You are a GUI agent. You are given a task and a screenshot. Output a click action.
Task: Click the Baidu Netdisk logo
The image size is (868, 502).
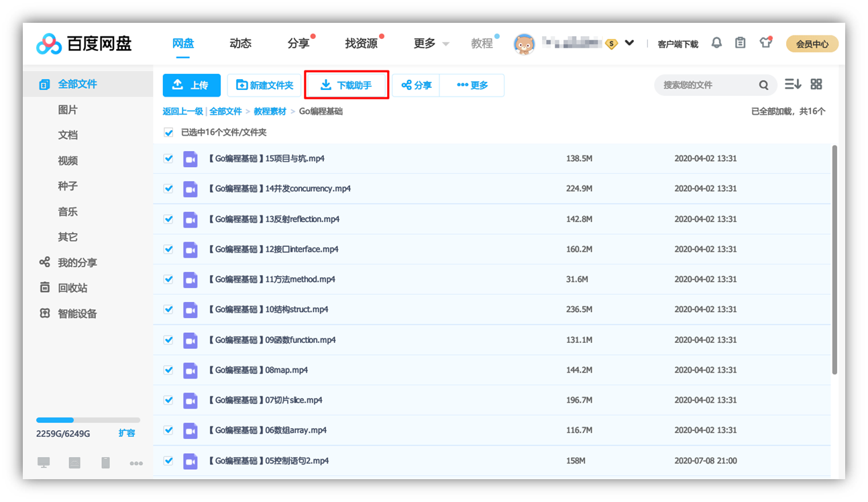click(84, 44)
